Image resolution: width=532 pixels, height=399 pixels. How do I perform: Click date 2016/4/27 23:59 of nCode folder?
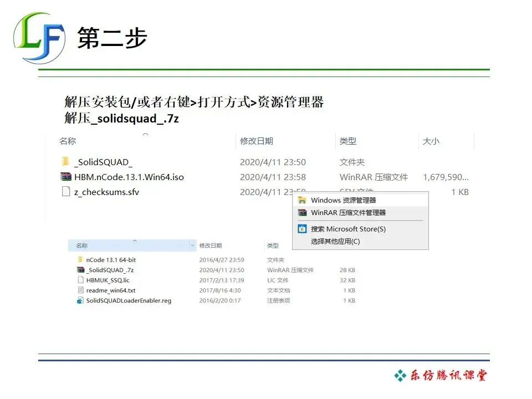(222, 260)
